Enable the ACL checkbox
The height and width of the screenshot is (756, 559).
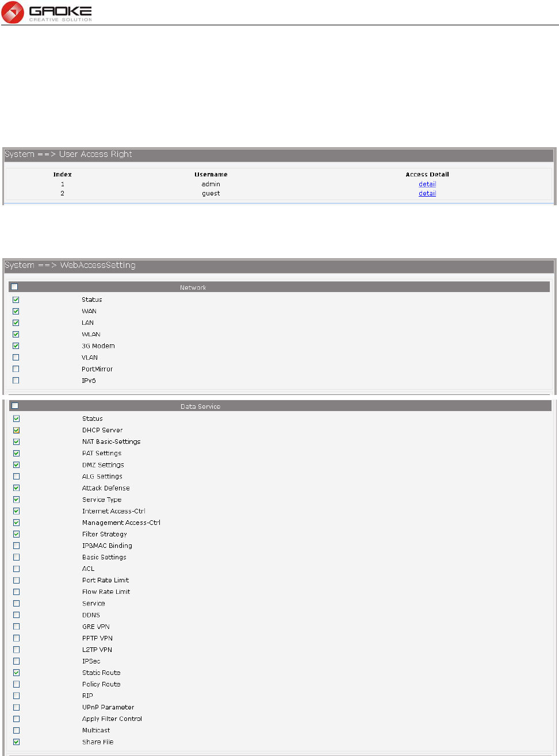point(17,569)
